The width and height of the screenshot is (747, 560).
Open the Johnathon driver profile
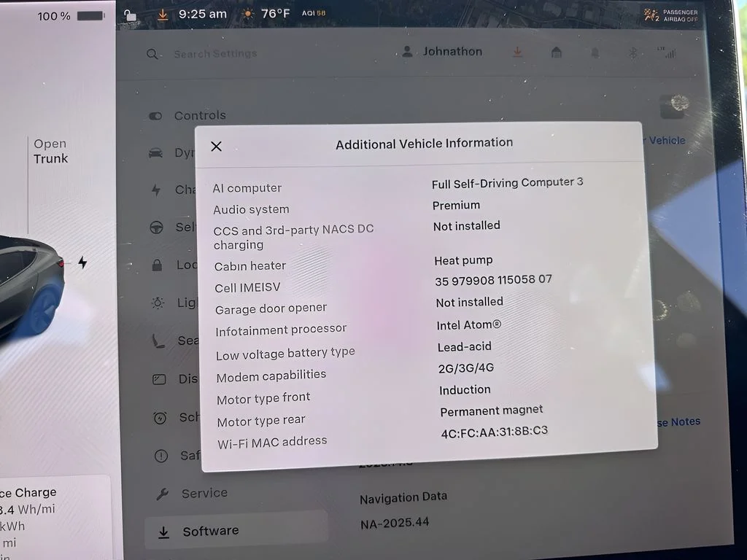[x=442, y=52]
